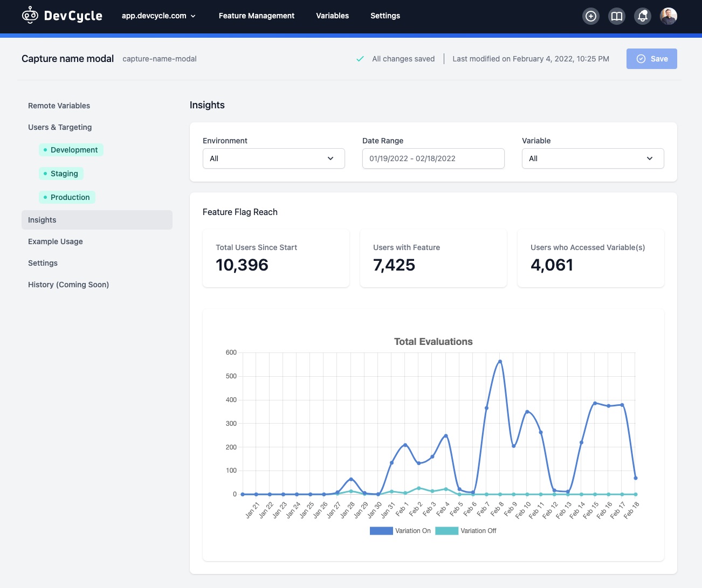This screenshot has width=702, height=588.
Task: Click the DevCycle logo icon
Action: point(30,16)
